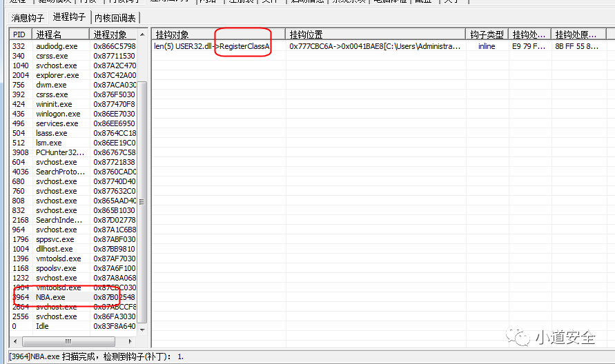Click process object 0x87B02548 cell

coord(114,297)
